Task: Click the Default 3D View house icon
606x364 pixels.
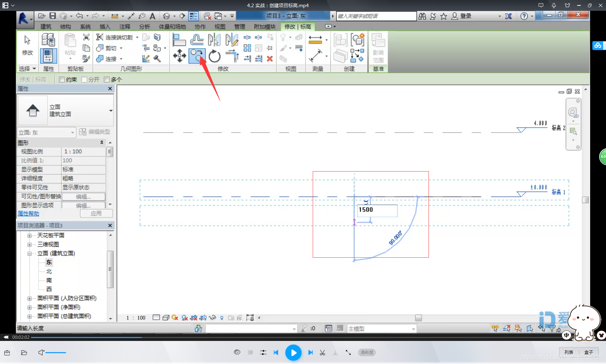Action: click(x=166, y=16)
